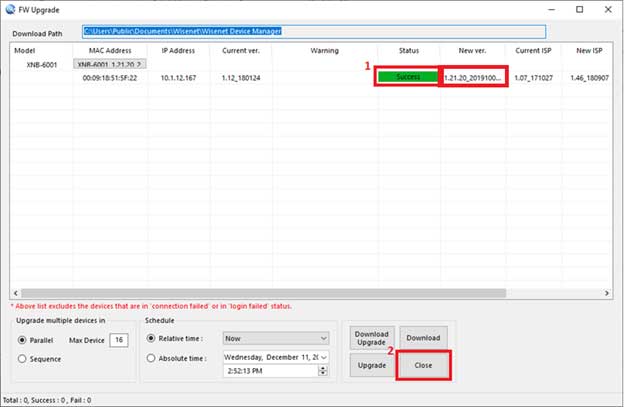624x407 pixels.
Task: Choose the Absolute time radio option
Action: point(150,357)
